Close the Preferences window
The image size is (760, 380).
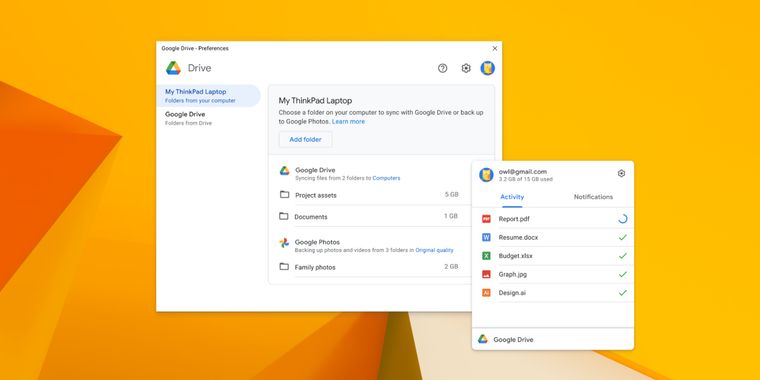(x=494, y=48)
